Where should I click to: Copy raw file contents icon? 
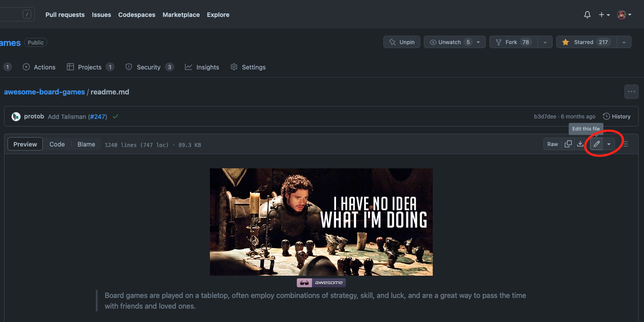point(568,144)
